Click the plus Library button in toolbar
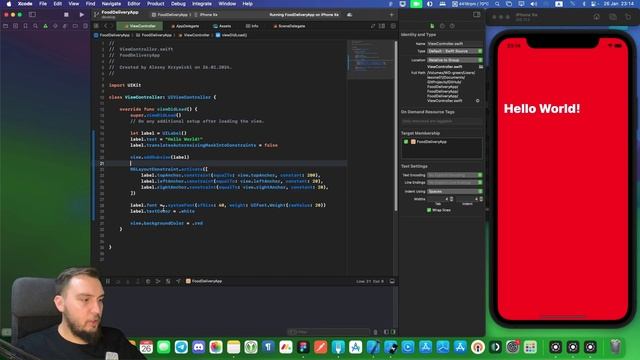The image size is (640, 360). click(x=391, y=15)
